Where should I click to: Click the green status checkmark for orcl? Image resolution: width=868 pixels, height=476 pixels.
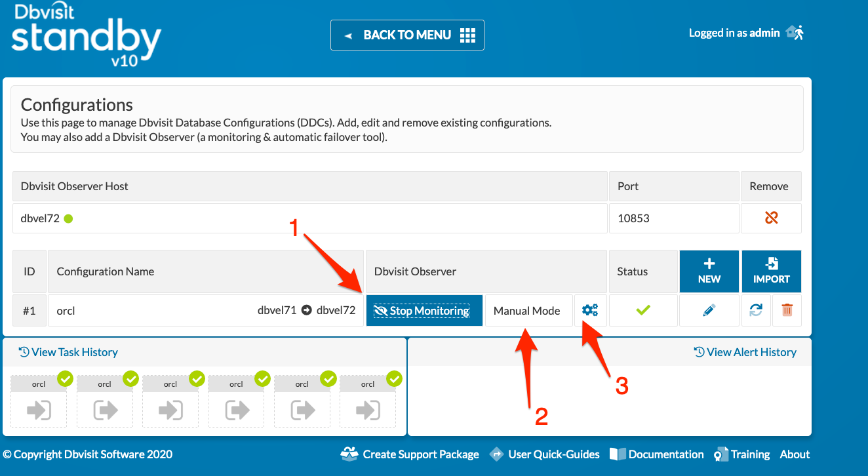coord(643,311)
